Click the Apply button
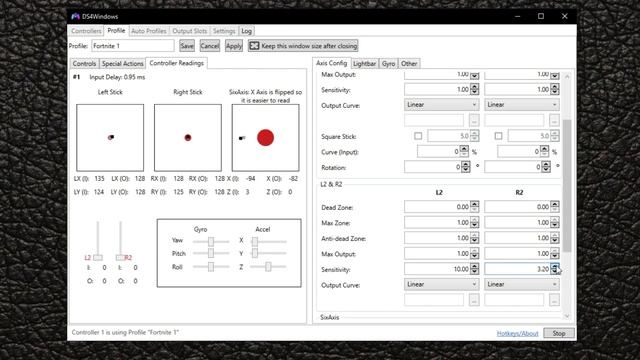The image size is (640, 360). [x=234, y=46]
